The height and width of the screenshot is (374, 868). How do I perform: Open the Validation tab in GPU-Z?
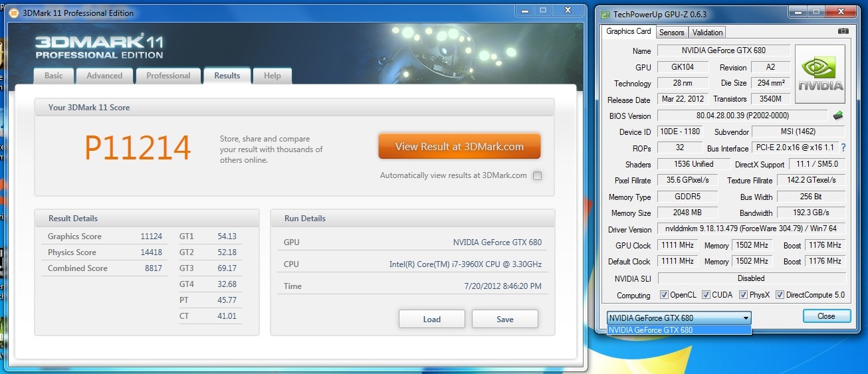707,32
